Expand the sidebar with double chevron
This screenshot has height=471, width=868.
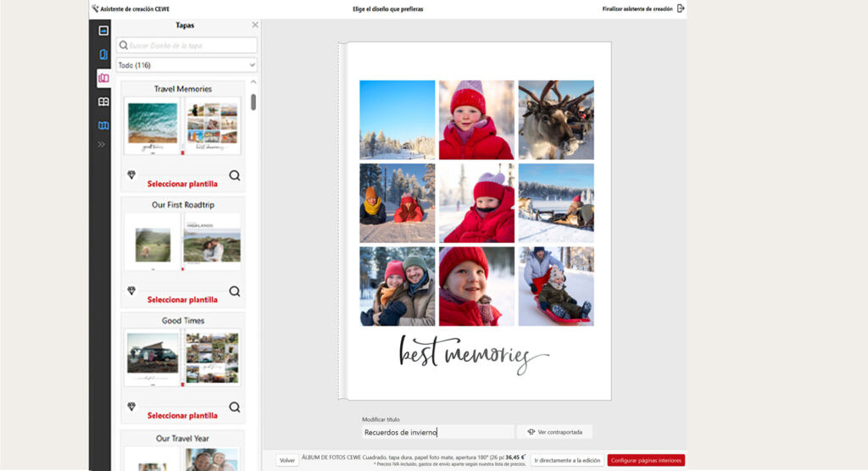pos(102,145)
